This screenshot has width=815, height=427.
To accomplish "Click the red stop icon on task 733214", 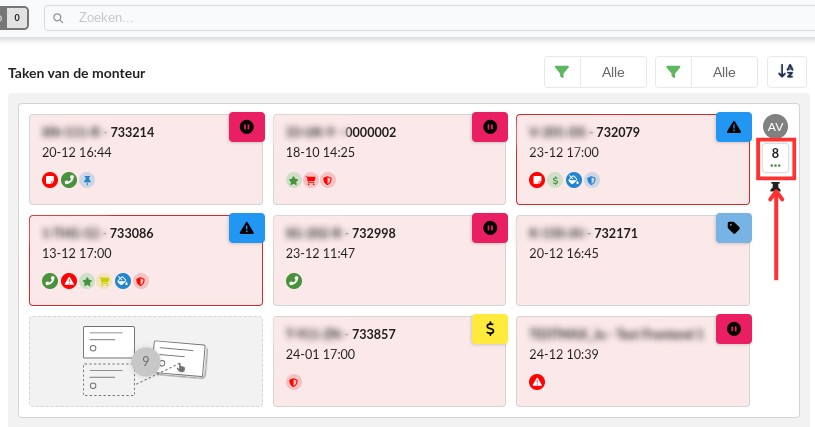I will point(49,180).
